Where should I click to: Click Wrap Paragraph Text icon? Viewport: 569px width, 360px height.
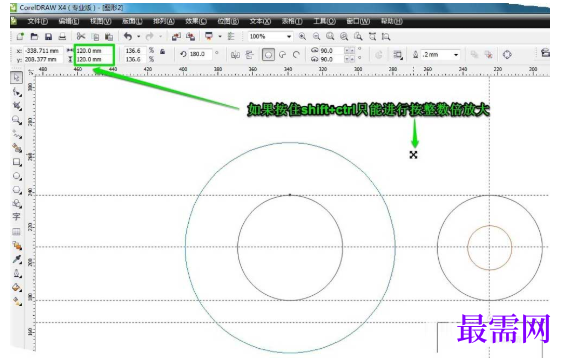point(398,55)
